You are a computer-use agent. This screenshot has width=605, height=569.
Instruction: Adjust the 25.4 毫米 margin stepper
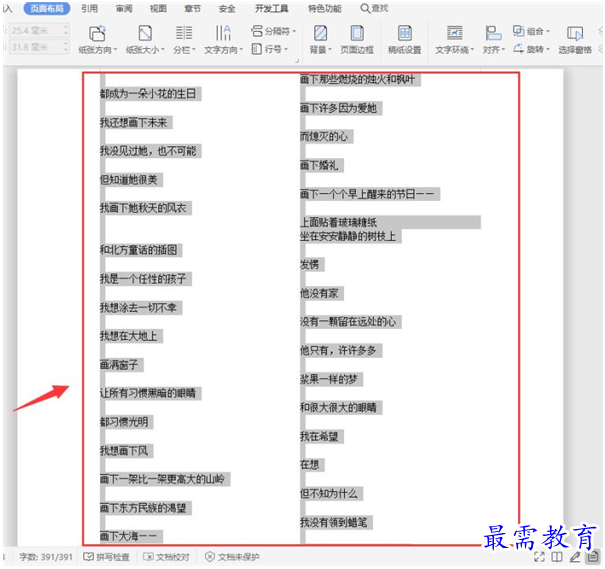point(66,30)
